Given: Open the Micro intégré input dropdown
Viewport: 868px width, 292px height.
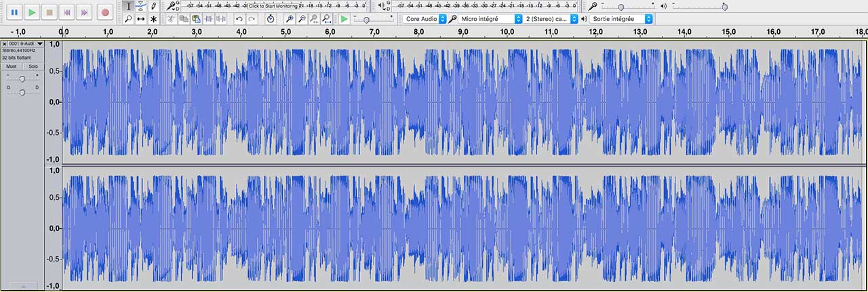Looking at the screenshot, I should pyautogui.click(x=491, y=19).
